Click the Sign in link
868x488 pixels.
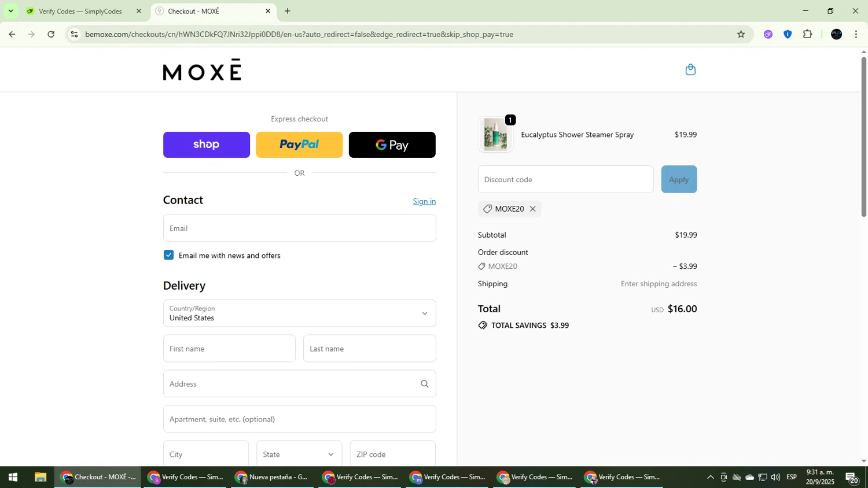click(424, 201)
